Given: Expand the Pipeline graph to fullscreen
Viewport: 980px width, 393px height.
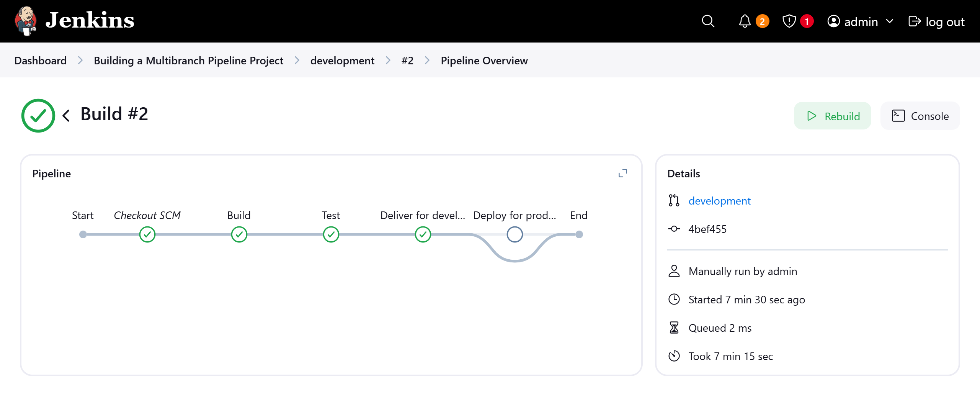Looking at the screenshot, I should click(623, 173).
